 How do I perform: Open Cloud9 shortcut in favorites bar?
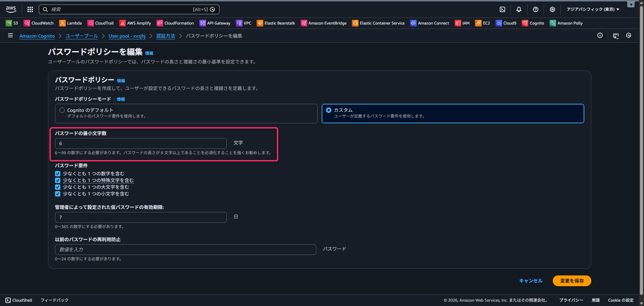coord(506,23)
